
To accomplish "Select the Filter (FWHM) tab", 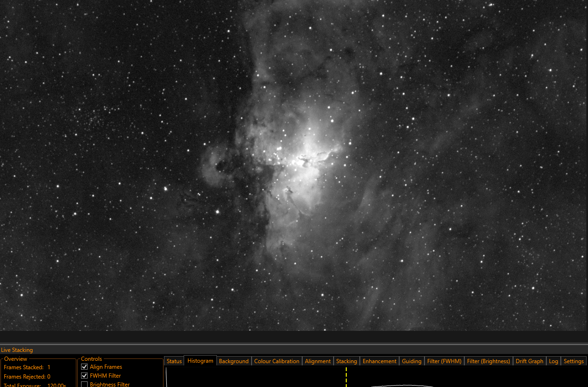I will pyautogui.click(x=444, y=361).
